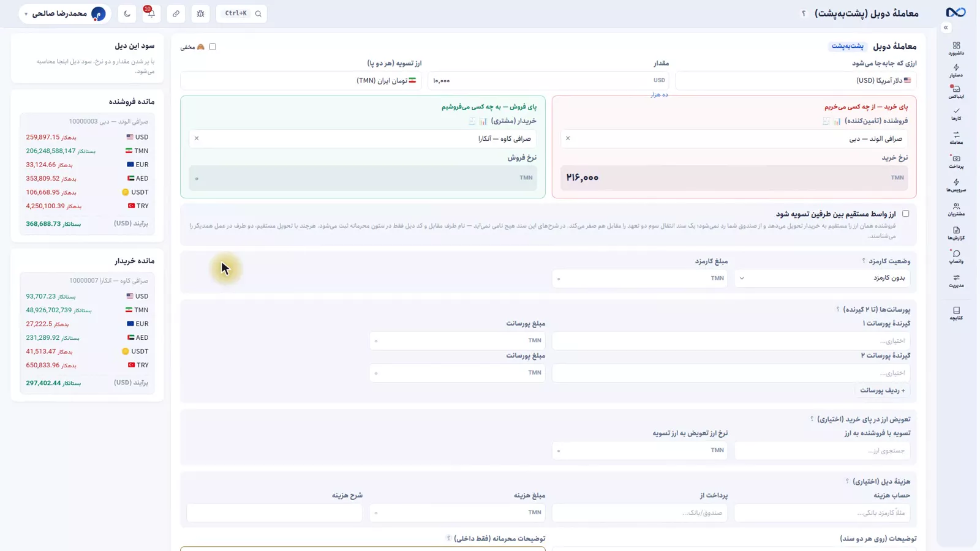Enable ارز واسط مستقیم direct settlement checkbox
Image resolution: width=980 pixels, height=551 pixels.
[905, 214]
